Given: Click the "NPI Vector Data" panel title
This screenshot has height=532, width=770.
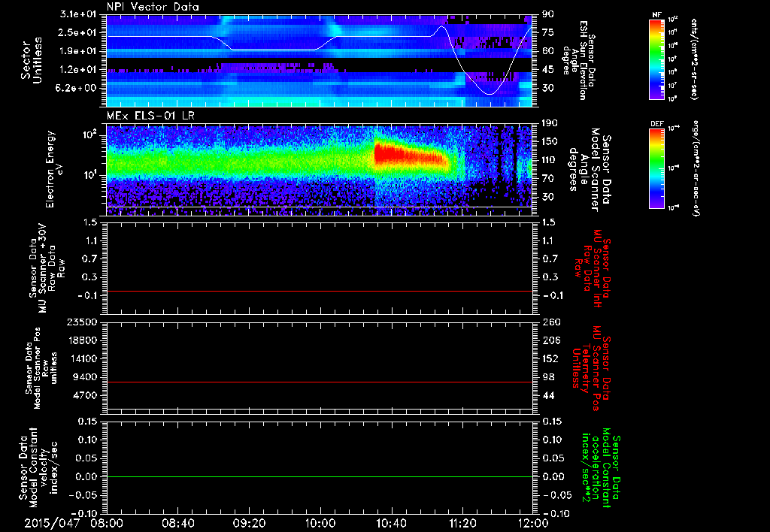Looking at the screenshot, I should (153, 7).
